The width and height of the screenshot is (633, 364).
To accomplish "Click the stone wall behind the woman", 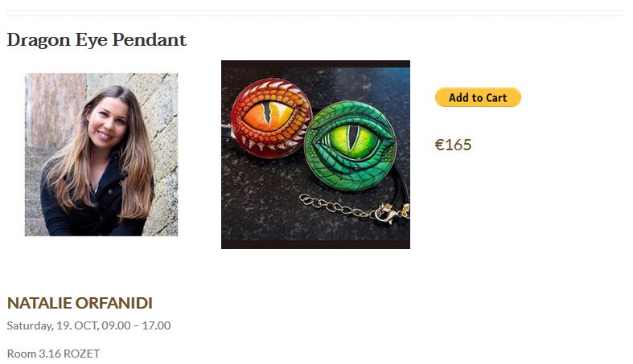I will tap(162, 121).
